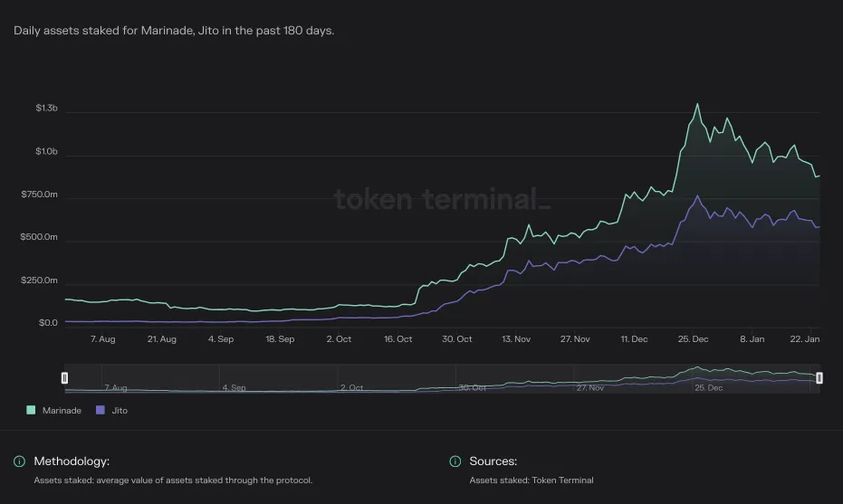Grab the right range navigator handle
Screen dimensions: 843x504
819,378
